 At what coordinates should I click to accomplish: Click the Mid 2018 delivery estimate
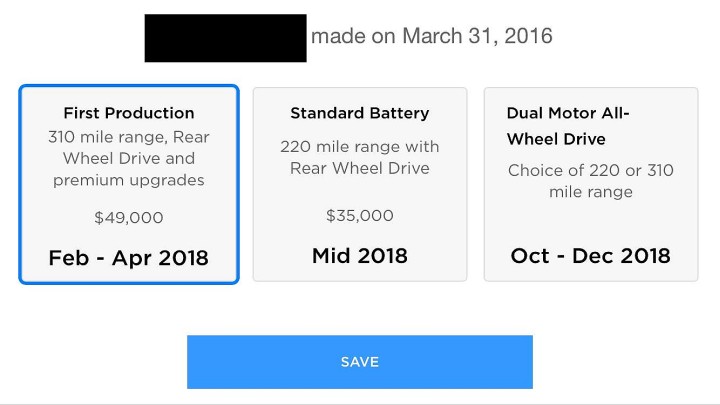[360, 256]
